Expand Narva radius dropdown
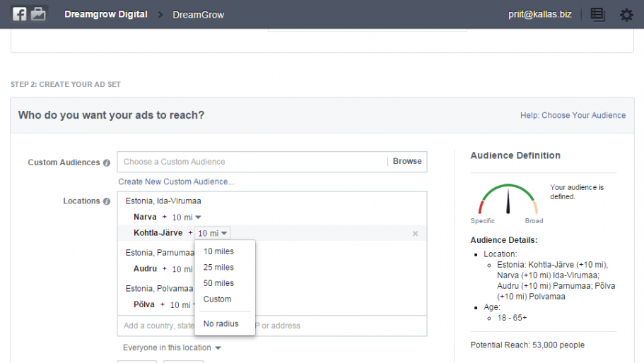644x363 pixels. tap(187, 218)
